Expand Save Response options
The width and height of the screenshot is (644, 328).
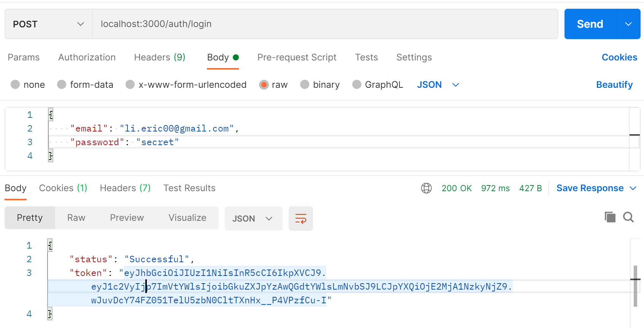[x=633, y=188]
